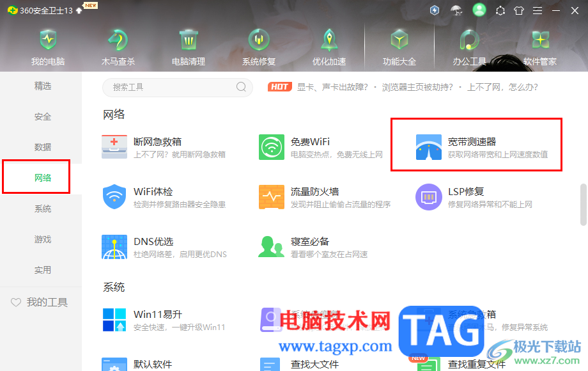Launch Win11易升 windows icon
Screen dimensions: 588x371
(x=114, y=320)
